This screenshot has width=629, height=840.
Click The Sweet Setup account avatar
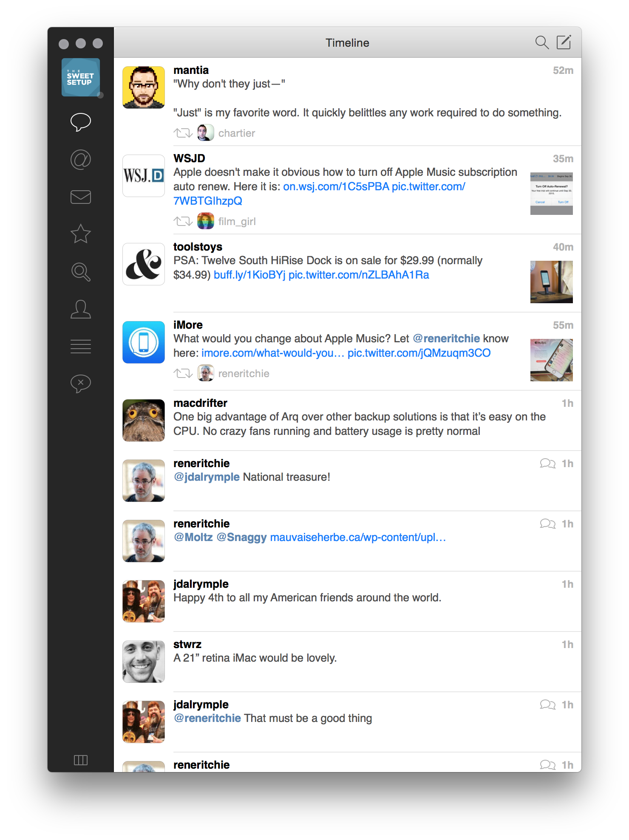[81, 77]
